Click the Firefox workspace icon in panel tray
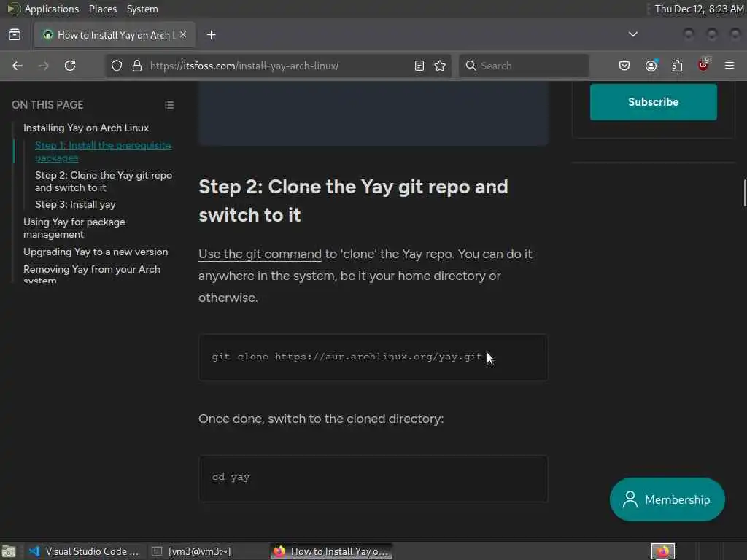This screenshot has height=560, width=747. (662, 551)
